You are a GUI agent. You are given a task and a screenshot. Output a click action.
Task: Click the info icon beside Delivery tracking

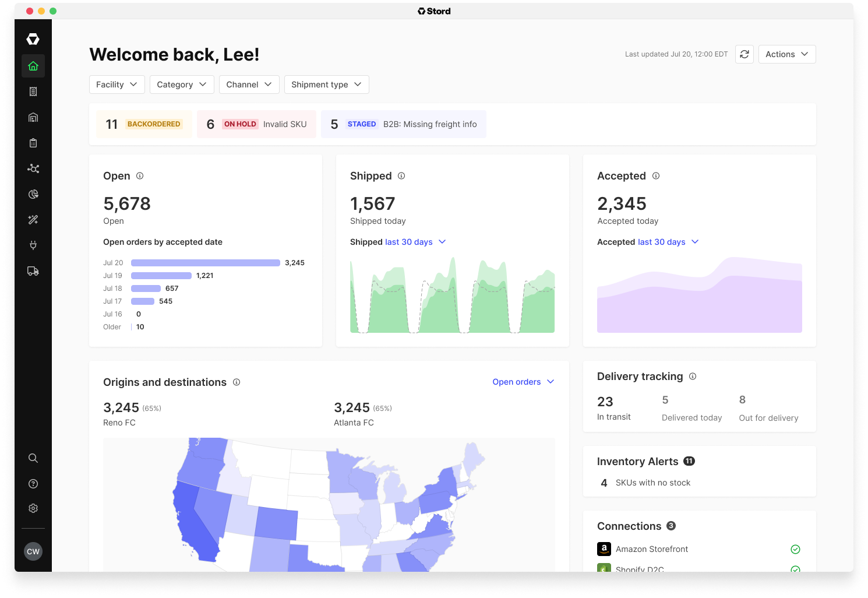[693, 377]
